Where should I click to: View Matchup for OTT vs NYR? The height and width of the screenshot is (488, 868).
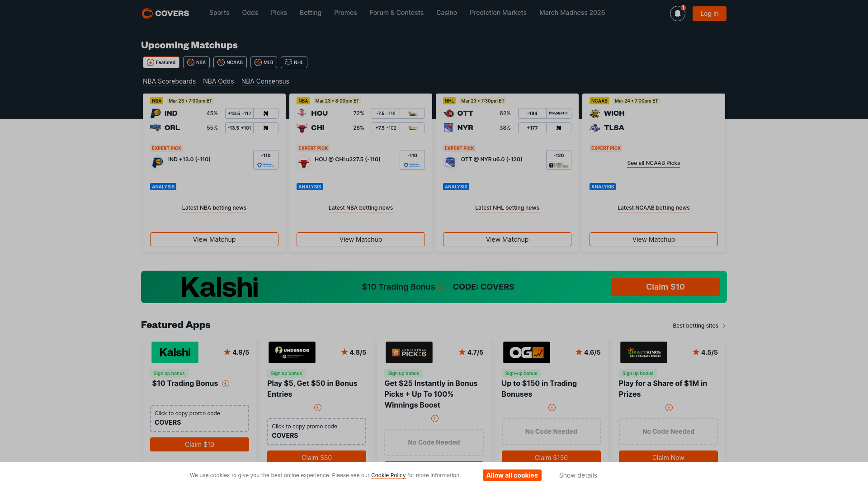pos(507,239)
